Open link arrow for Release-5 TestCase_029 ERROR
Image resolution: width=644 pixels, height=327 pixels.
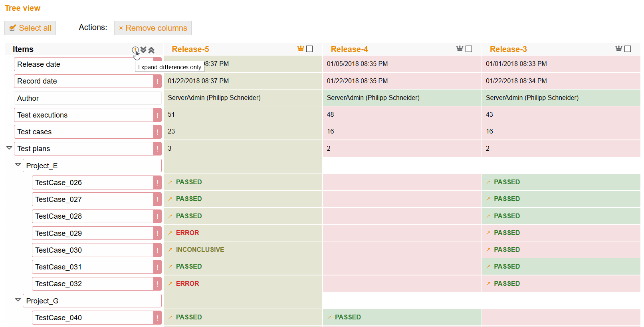(x=170, y=233)
